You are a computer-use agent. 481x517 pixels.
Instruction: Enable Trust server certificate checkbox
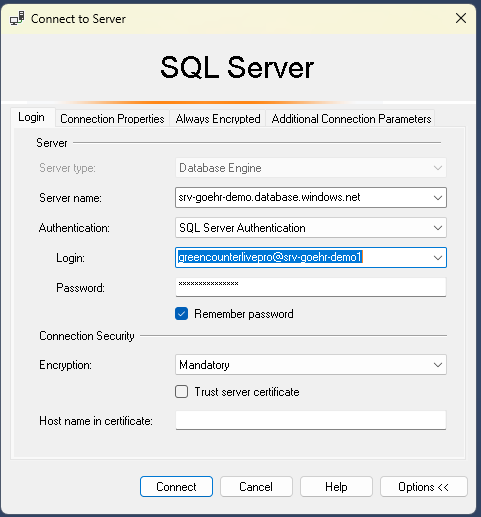[x=181, y=392]
